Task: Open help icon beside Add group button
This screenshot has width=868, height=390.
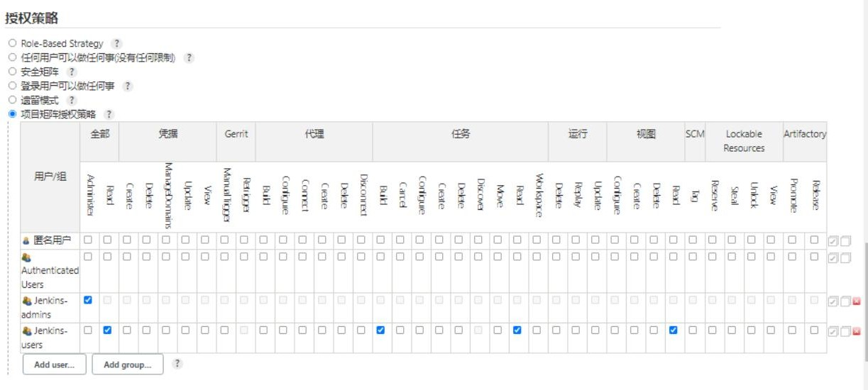Action: coord(177,364)
